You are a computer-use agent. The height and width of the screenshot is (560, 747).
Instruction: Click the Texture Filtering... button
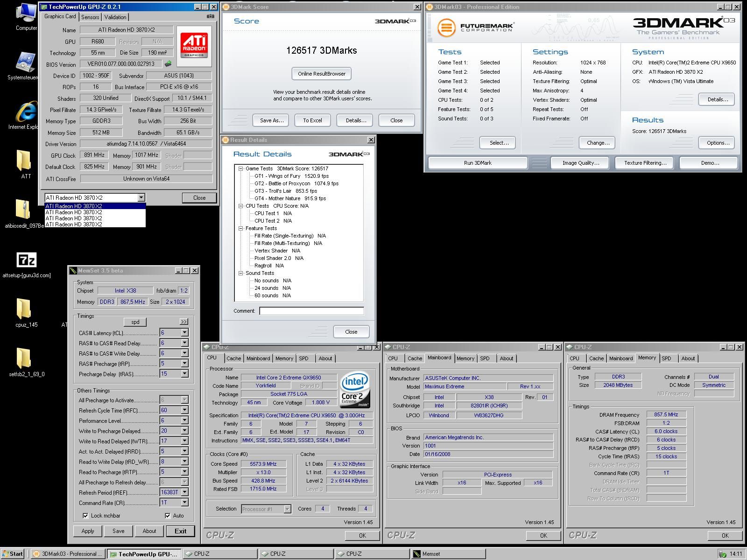pos(645,163)
